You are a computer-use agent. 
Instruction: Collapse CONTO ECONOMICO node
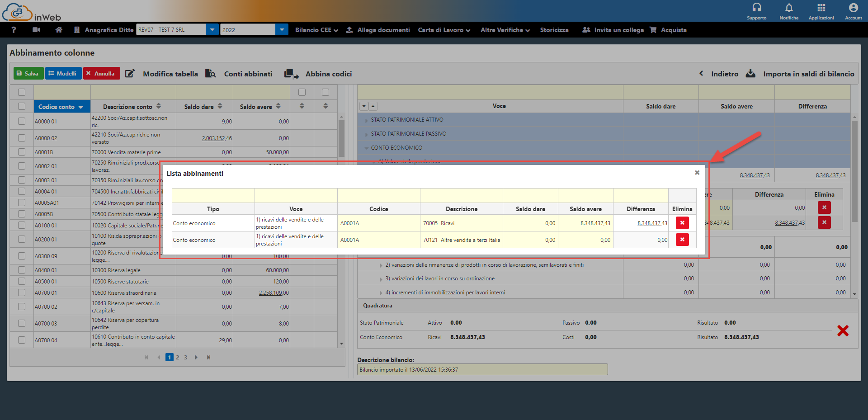[366, 148]
